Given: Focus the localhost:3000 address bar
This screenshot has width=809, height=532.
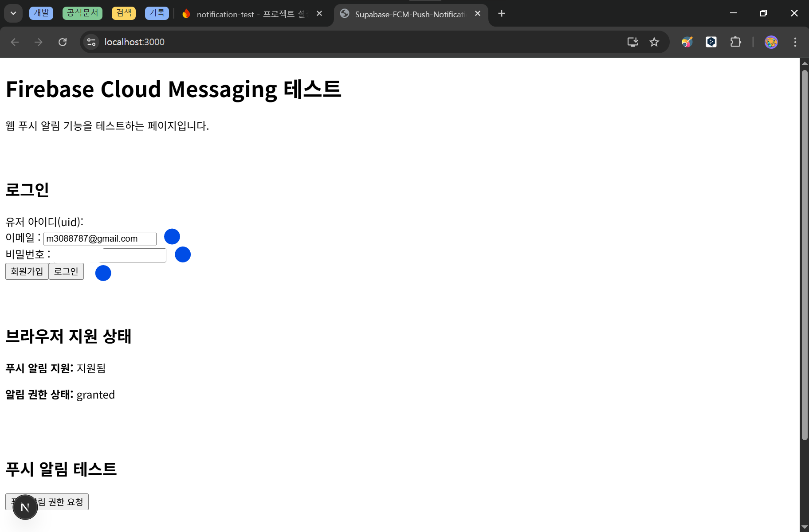Looking at the screenshot, I should pyautogui.click(x=355, y=42).
